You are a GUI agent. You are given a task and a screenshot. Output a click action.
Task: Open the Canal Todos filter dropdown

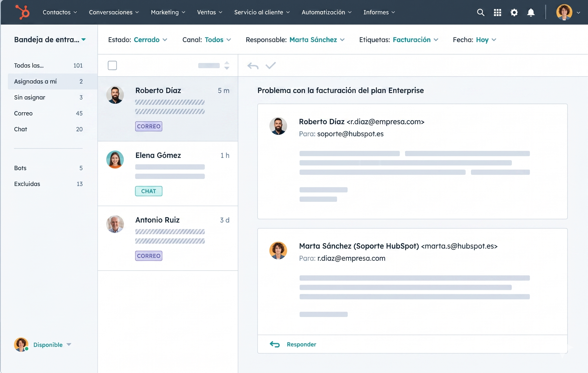[x=207, y=40]
